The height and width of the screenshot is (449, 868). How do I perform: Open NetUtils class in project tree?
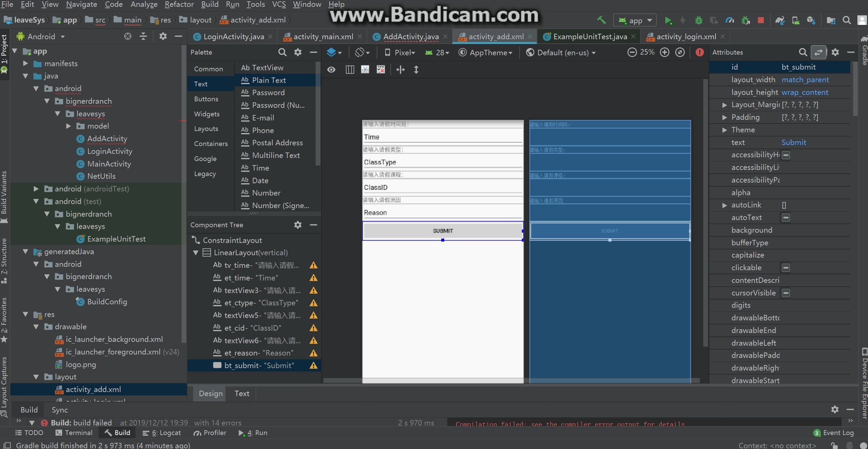(x=101, y=176)
